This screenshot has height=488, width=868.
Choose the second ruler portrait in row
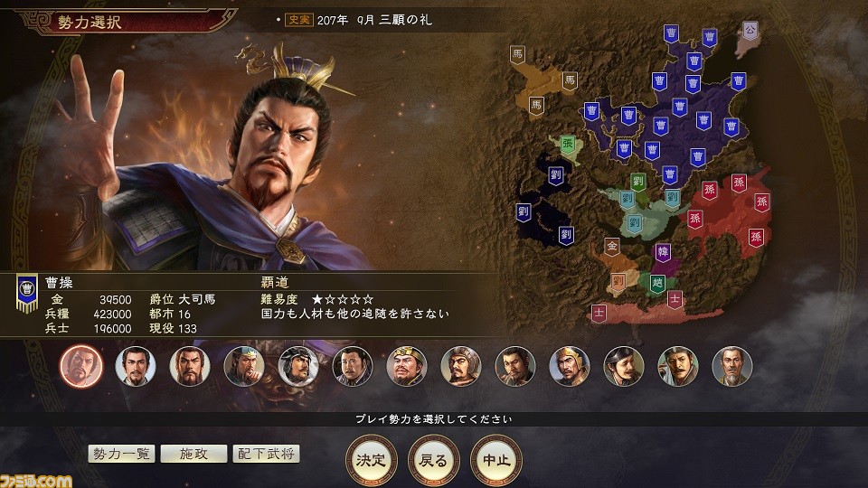coord(136,366)
